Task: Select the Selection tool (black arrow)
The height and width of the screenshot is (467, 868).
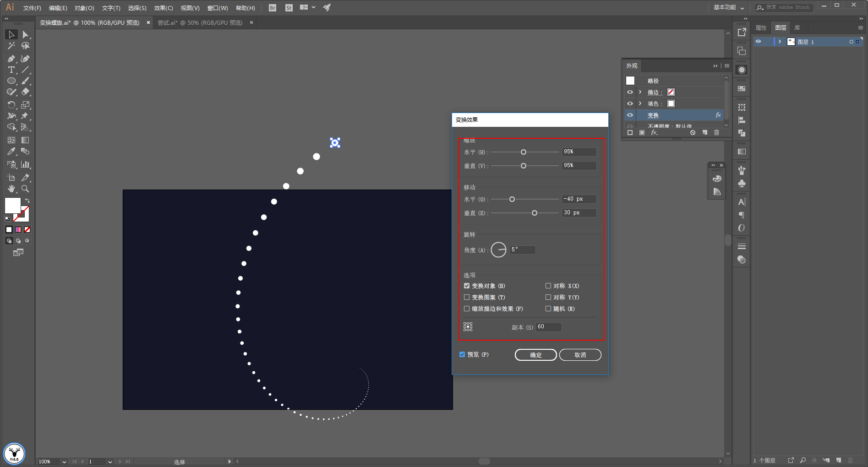Action: pos(11,34)
